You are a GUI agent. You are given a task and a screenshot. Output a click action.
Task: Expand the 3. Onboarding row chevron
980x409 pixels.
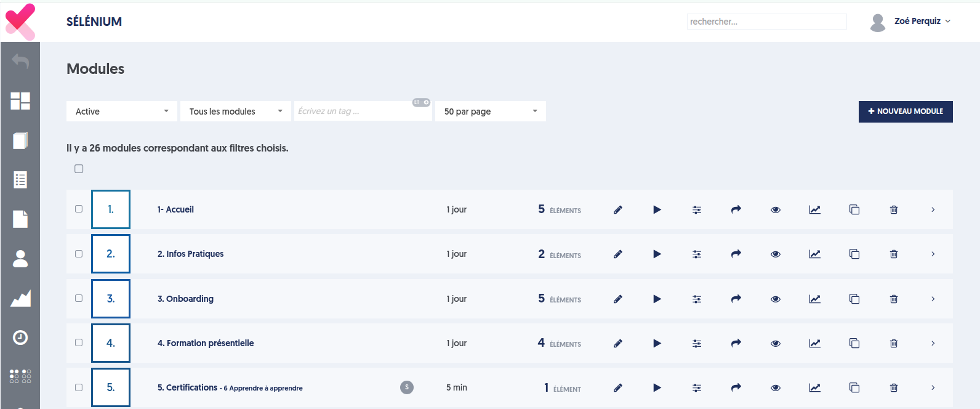click(933, 299)
